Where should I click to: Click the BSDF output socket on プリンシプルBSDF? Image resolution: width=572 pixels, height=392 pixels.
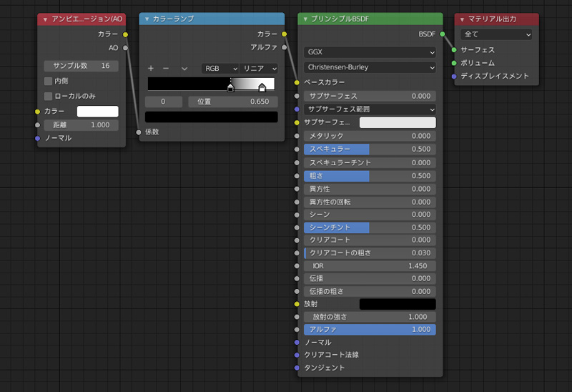click(x=443, y=34)
